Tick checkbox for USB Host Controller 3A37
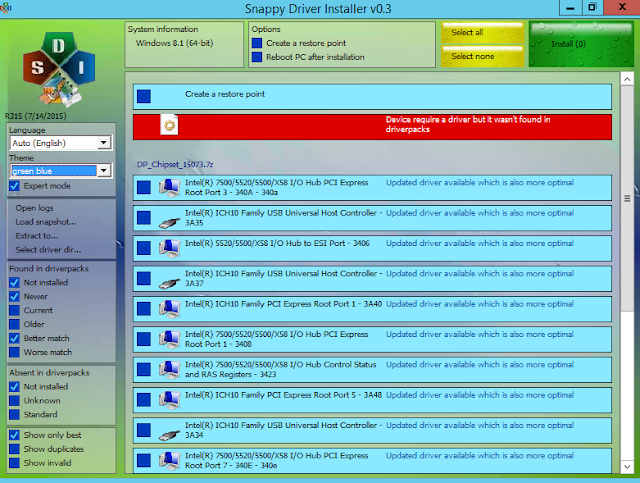 144,278
